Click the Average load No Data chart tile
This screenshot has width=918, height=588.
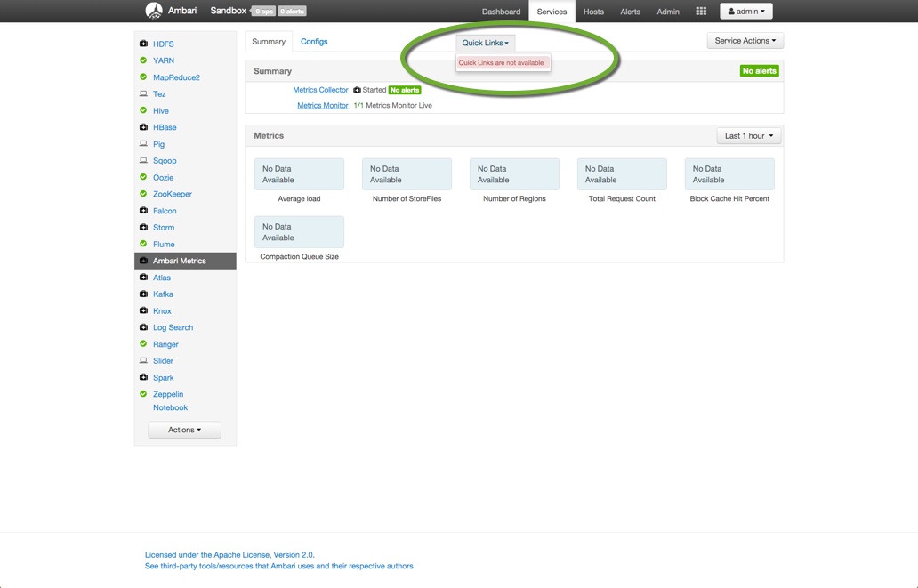299,173
